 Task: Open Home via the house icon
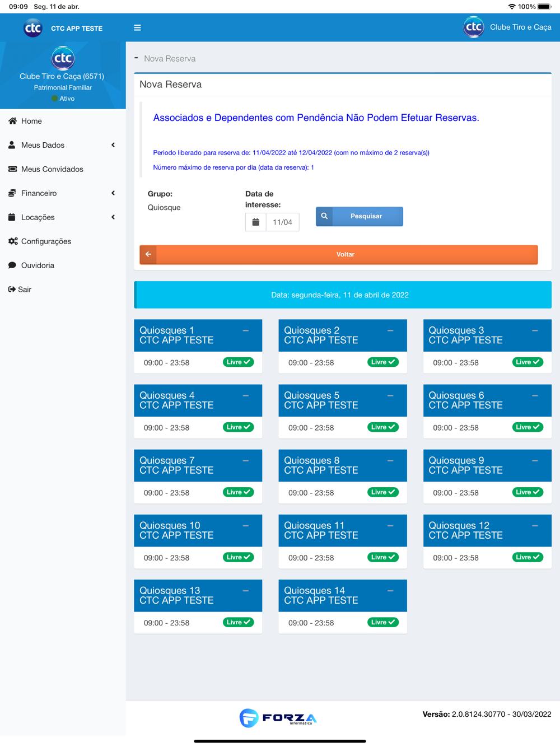coord(12,121)
